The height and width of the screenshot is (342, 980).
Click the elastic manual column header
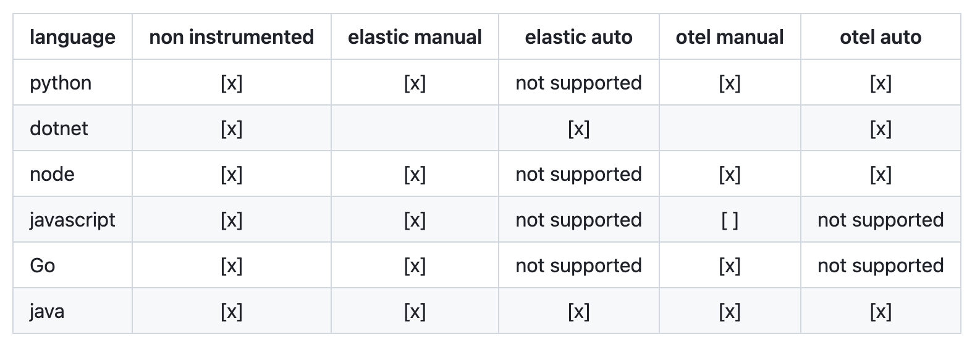[x=415, y=37]
